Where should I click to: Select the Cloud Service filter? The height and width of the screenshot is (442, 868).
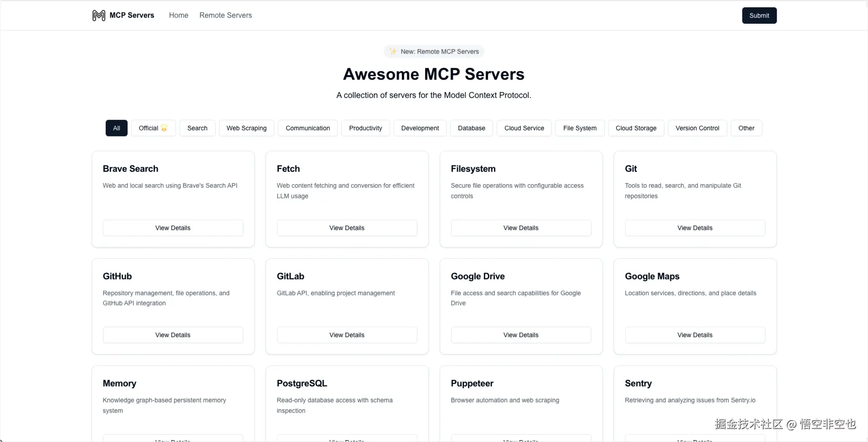pyautogui.click(x=524, y=128)
